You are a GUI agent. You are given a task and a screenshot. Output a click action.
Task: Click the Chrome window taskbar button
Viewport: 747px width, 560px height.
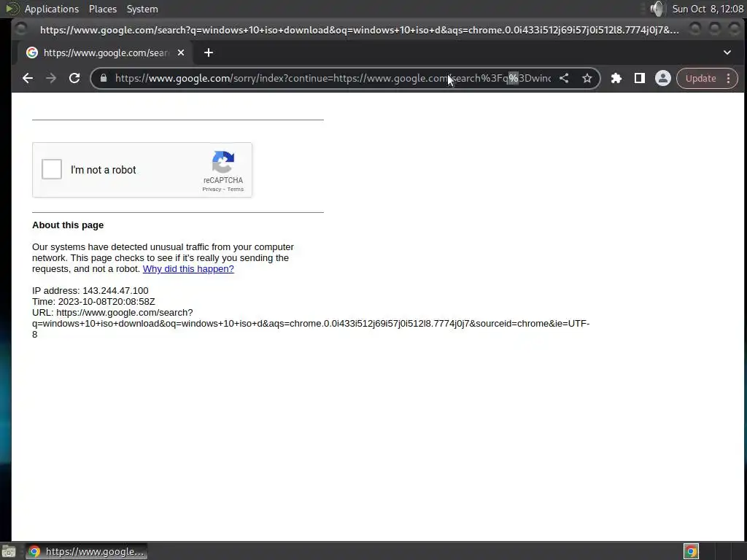tap(86, 551)
